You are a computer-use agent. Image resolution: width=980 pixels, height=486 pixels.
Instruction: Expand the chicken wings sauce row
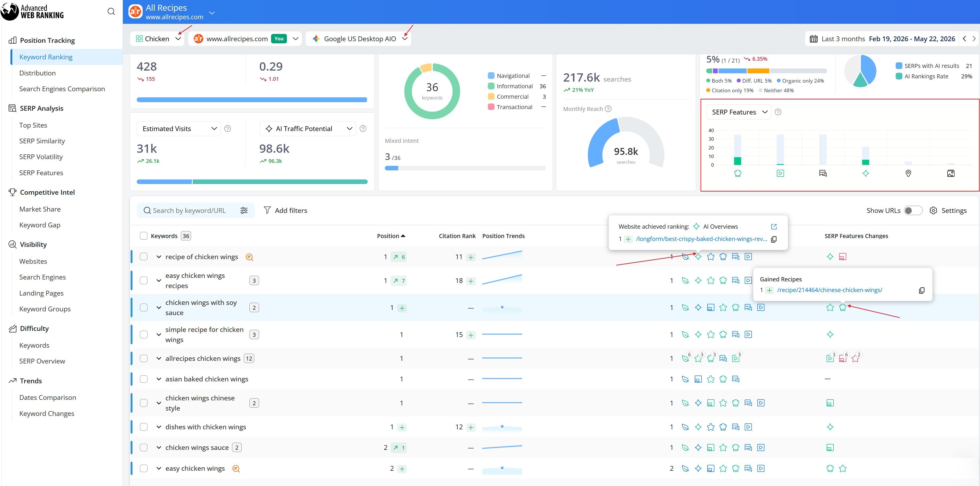(x=159, y=447)
